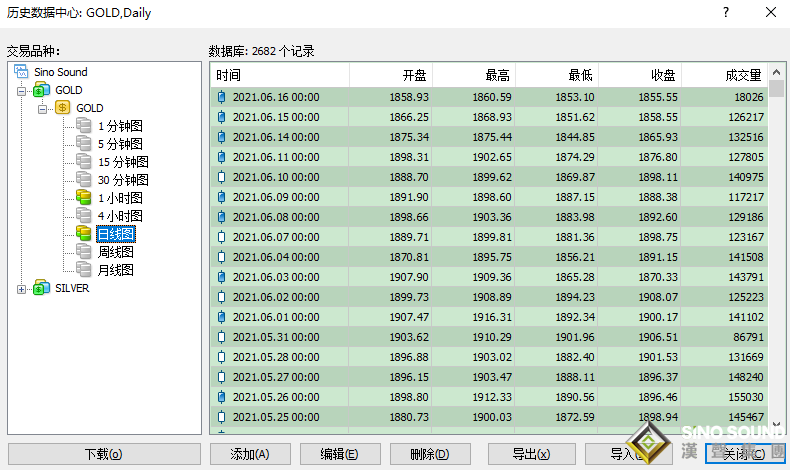Click the 时间 column header
This screenshot has width=790, height=470.
click(x=280, y=75)
